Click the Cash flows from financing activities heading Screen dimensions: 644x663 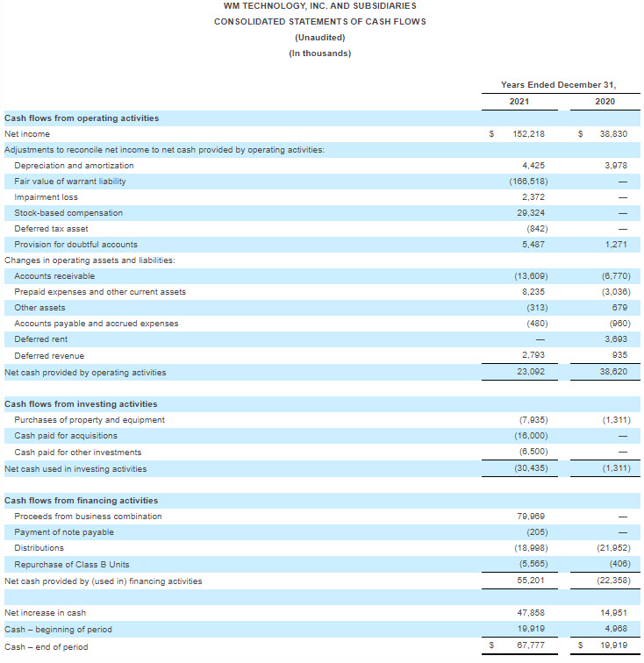[81, 501]
